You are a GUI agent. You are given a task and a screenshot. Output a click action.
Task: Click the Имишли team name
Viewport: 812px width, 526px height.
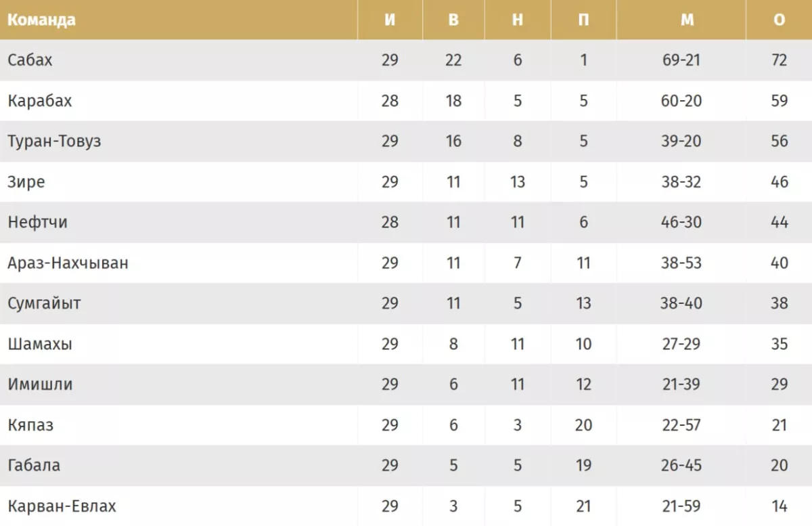(40, 385)
